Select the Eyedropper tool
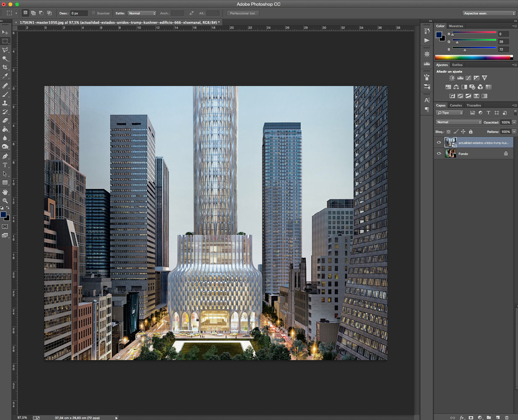Viewport: 518px width, 420px height. (5, 76)
